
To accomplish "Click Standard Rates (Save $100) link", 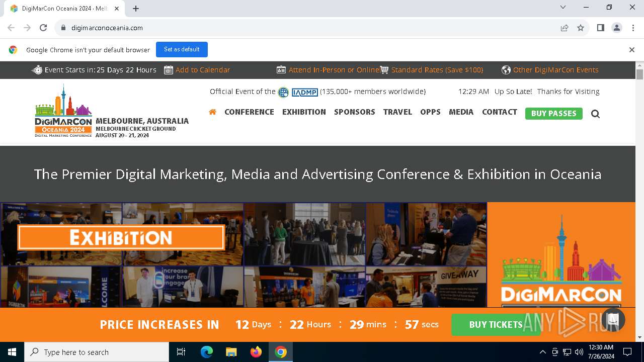I will [x=437, y=70].
